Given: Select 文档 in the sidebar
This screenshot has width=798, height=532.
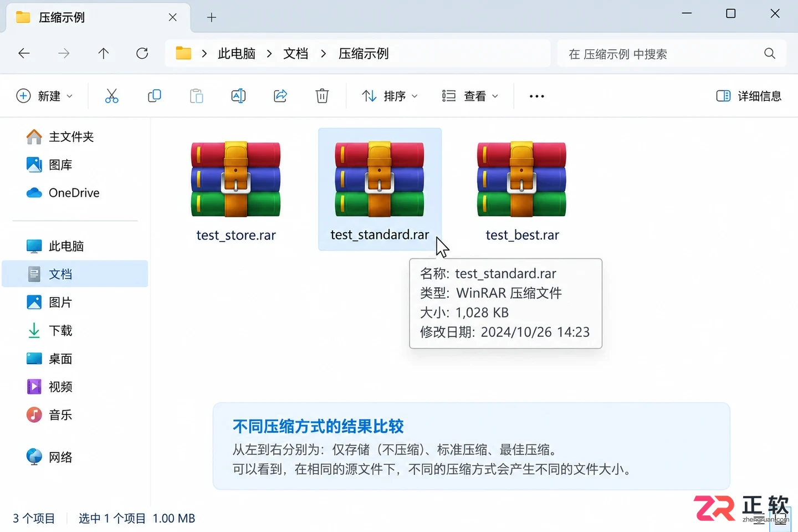Looking at the screenshot, I should point(75,274).
